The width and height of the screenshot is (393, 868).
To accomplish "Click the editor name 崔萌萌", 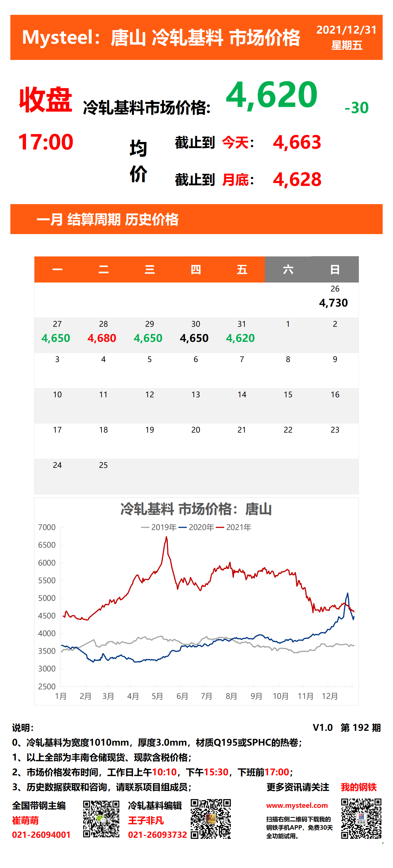I will (25, 820).
